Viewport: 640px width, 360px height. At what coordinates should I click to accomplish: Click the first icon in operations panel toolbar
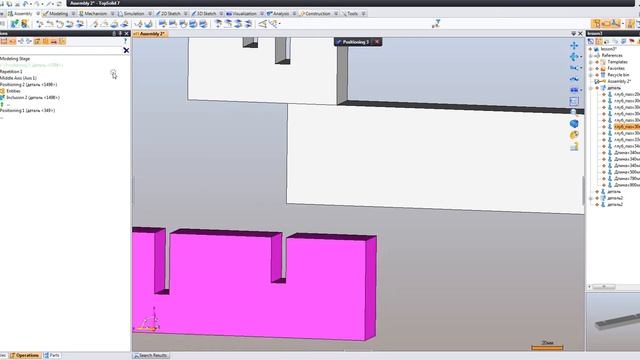(4, 41)
